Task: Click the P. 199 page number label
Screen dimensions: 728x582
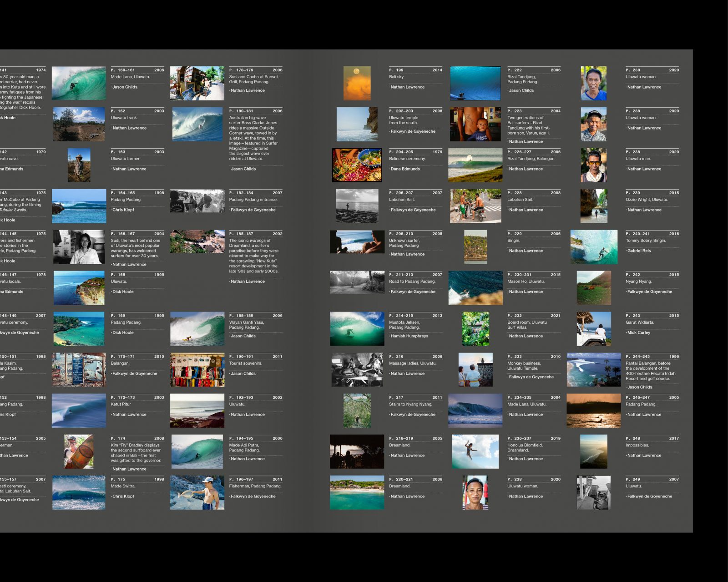Action: click(396, 70)
